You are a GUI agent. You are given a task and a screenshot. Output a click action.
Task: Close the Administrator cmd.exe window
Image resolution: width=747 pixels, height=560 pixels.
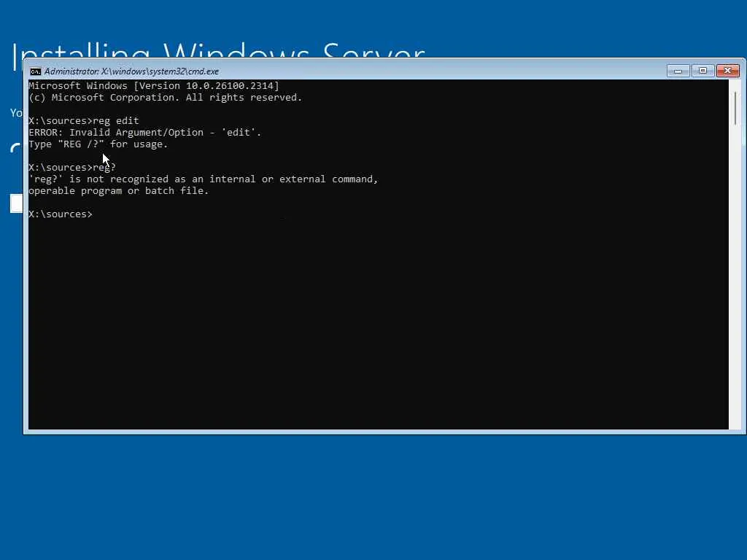(x=728, y=71)
